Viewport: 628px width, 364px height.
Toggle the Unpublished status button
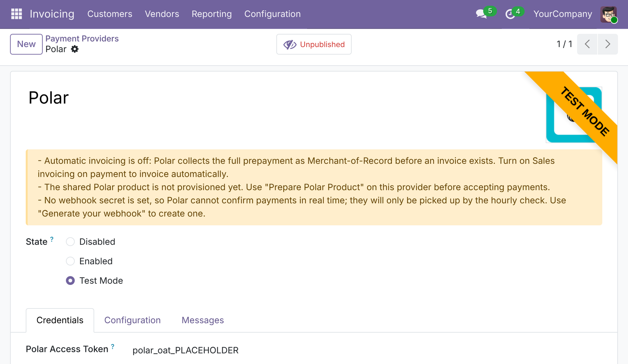[314, 44]
